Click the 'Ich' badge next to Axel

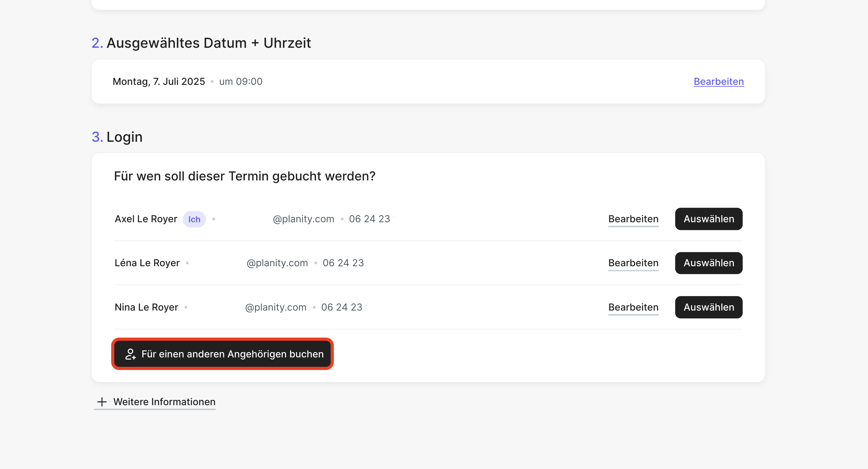[x=194, y=219]
